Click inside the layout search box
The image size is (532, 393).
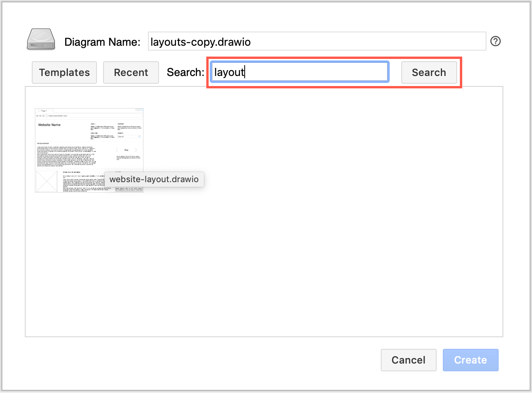point(299,72)
